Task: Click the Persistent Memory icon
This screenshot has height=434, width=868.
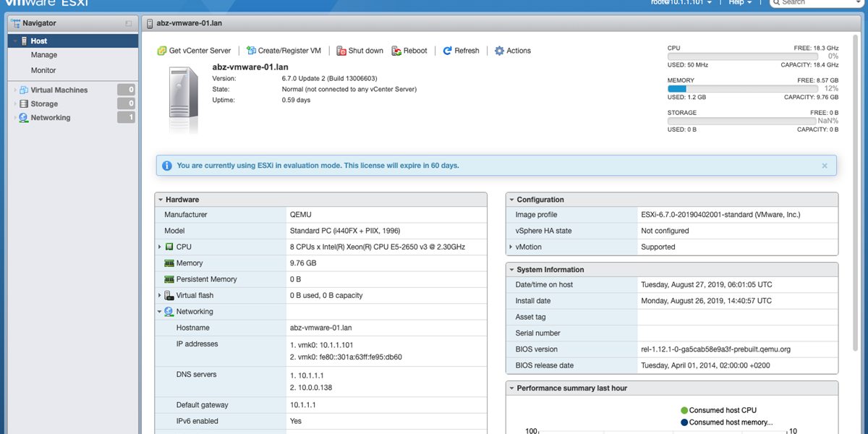Action: pos(169,279)
